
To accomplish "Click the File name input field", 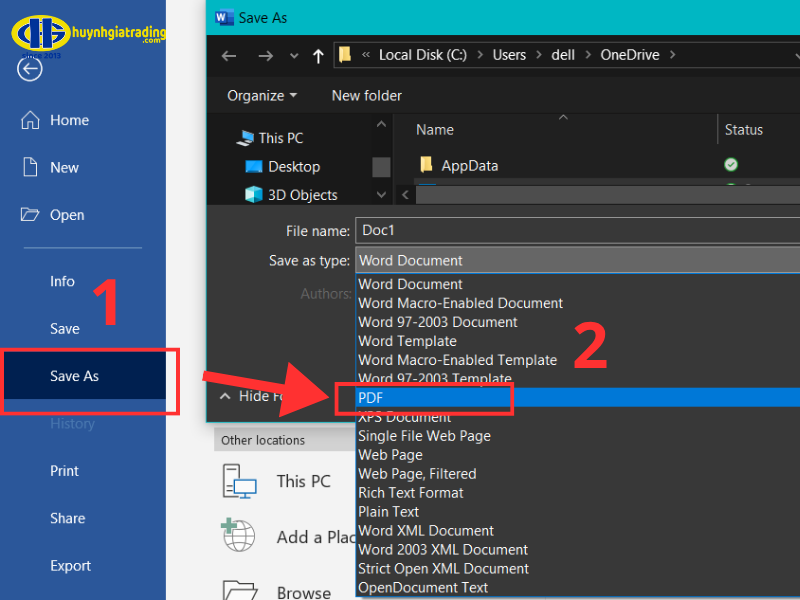I will pos(578,231).
